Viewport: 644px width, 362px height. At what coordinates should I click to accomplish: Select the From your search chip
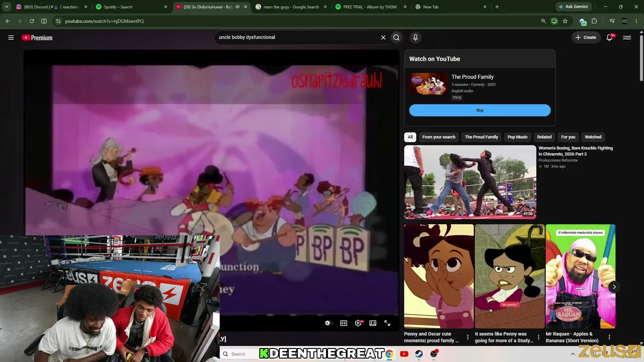coord(439,137)
